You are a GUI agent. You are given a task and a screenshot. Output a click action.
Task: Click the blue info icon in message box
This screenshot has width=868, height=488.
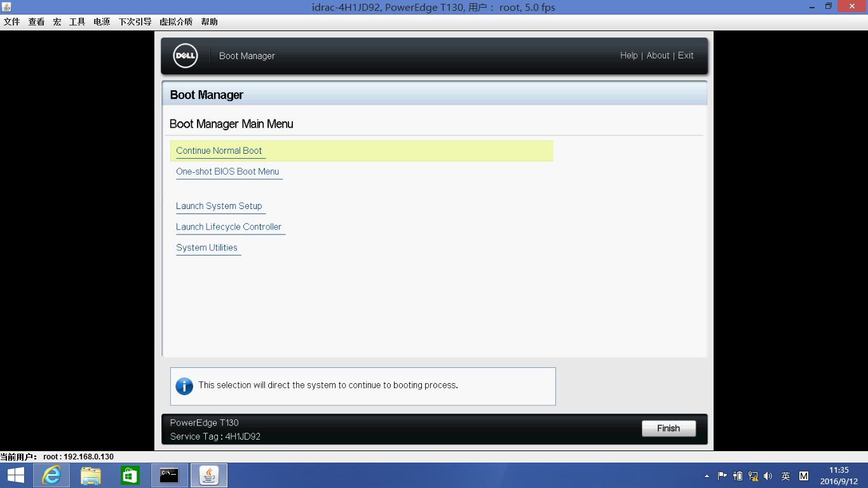click(x=184, y=386)
